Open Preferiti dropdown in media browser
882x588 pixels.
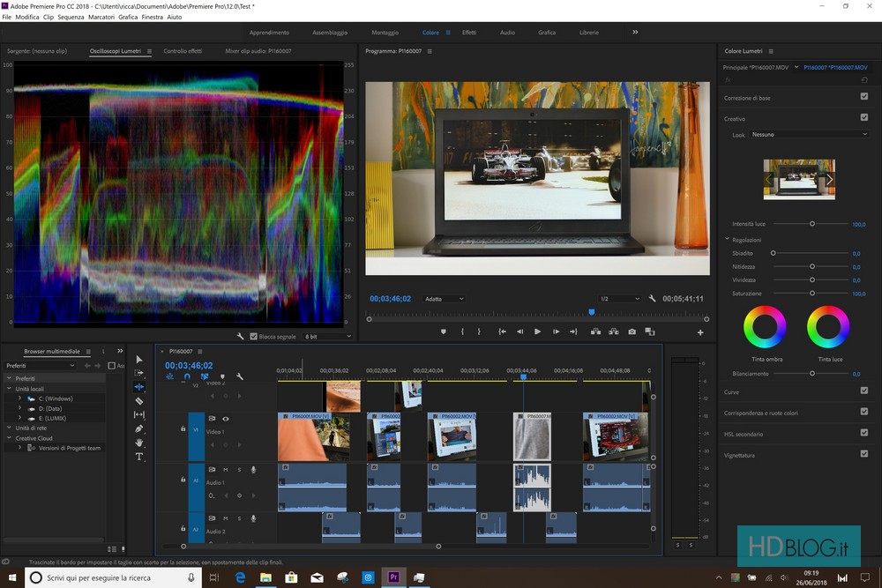pyautogui.click(x=40, y=365)
